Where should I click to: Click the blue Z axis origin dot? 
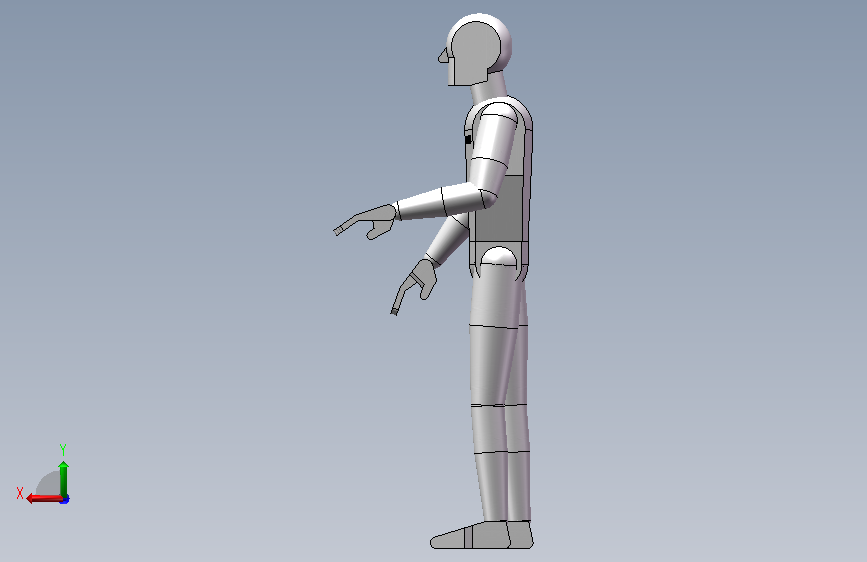pyautogui.click(x=65, y=499)
